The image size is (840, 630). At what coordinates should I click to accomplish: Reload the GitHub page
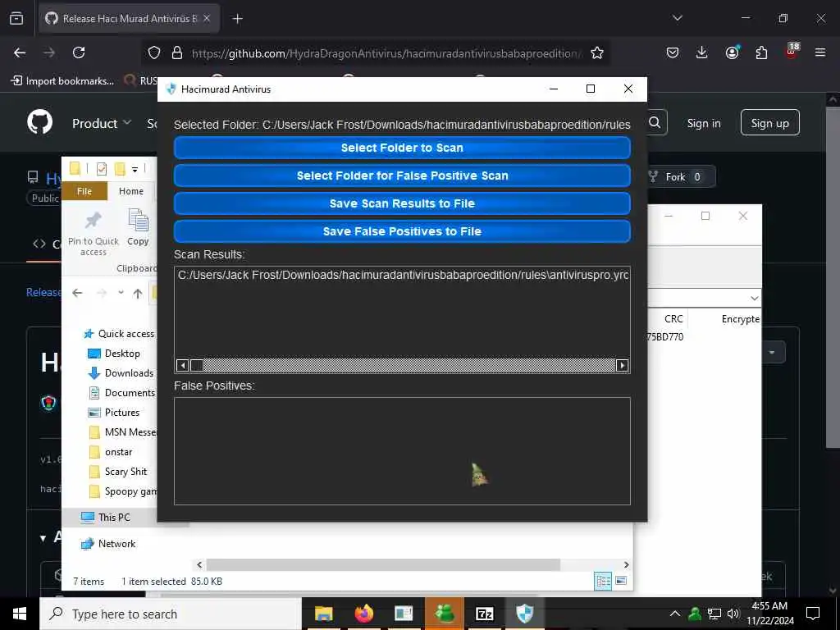79,52
